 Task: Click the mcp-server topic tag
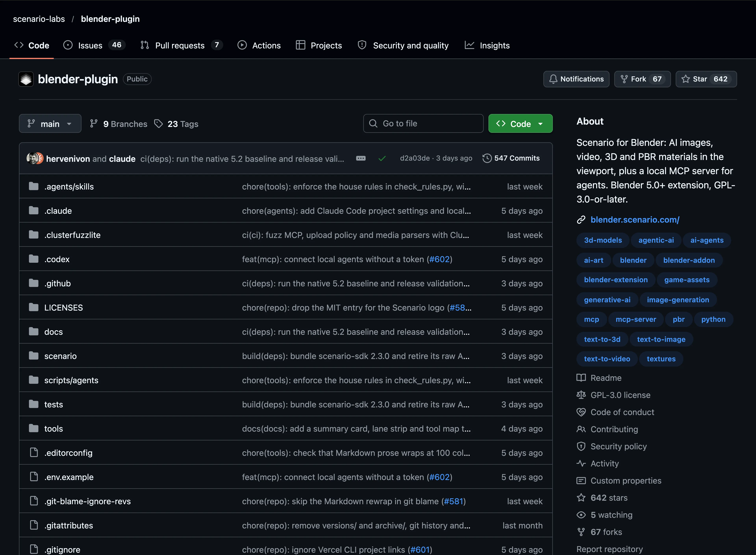(x=636, y=319)
